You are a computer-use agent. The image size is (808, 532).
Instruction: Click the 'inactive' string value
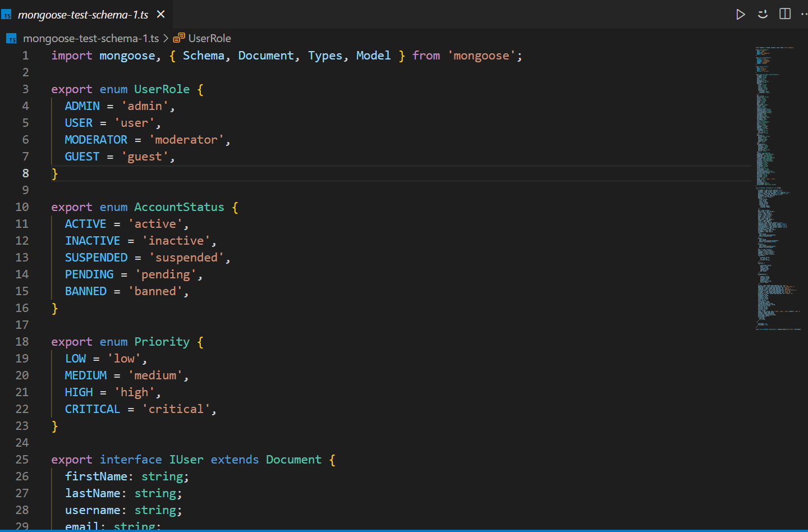[x=176, y=241]
